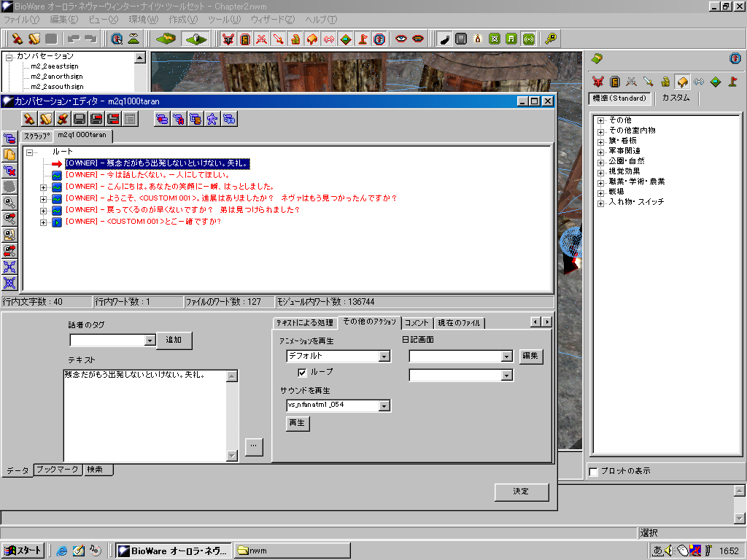Click the door palette icon in right panel

(615, 82)
